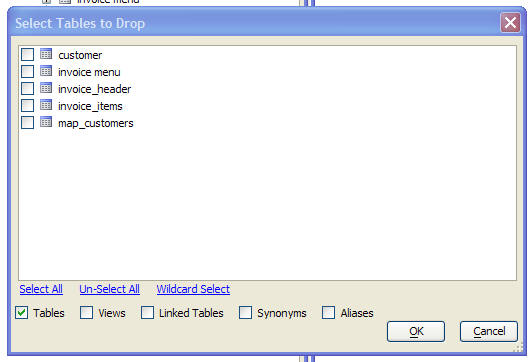Click the invoice_header table icon
This screenshot has height=362, width=530.
pos(46,88)
